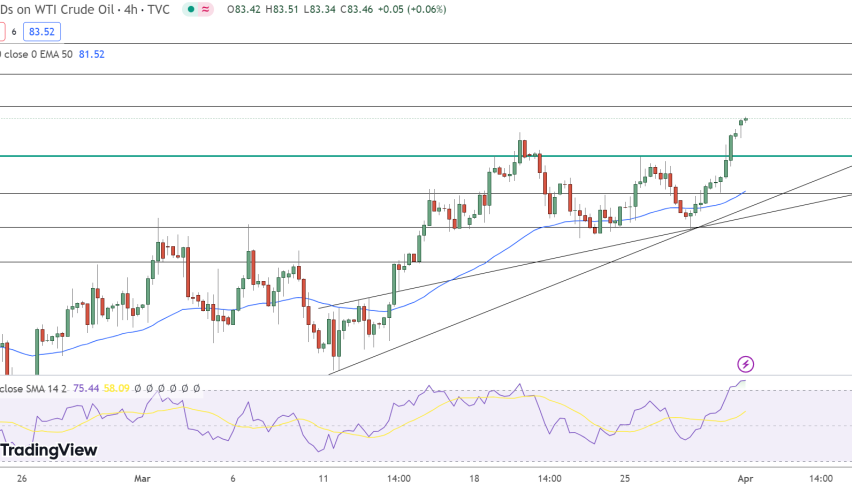Click the 11 date label on time axis

(323, 478)
